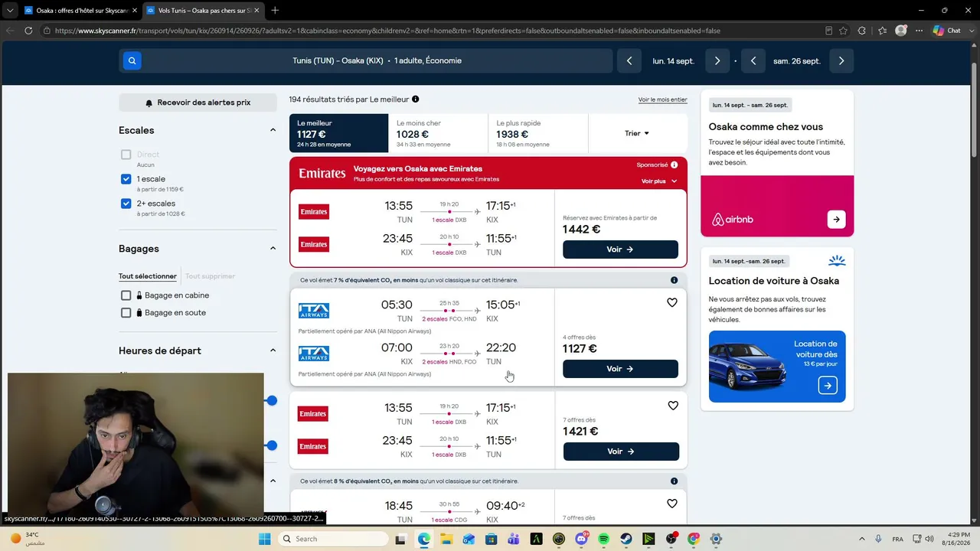Expand Voir plus on Emirates ad
980x551 pixels.
[x=659, y=181]
